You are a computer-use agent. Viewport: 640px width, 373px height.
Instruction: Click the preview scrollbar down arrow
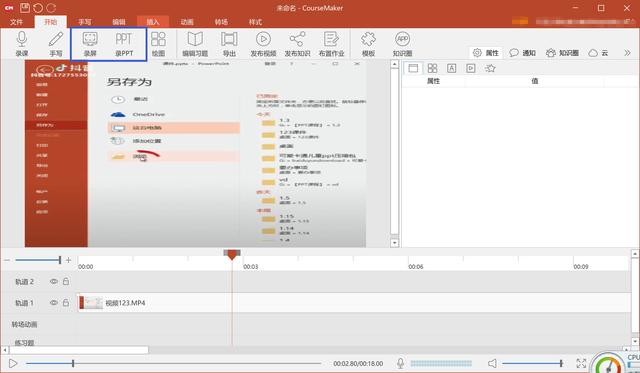click(394, 243)
